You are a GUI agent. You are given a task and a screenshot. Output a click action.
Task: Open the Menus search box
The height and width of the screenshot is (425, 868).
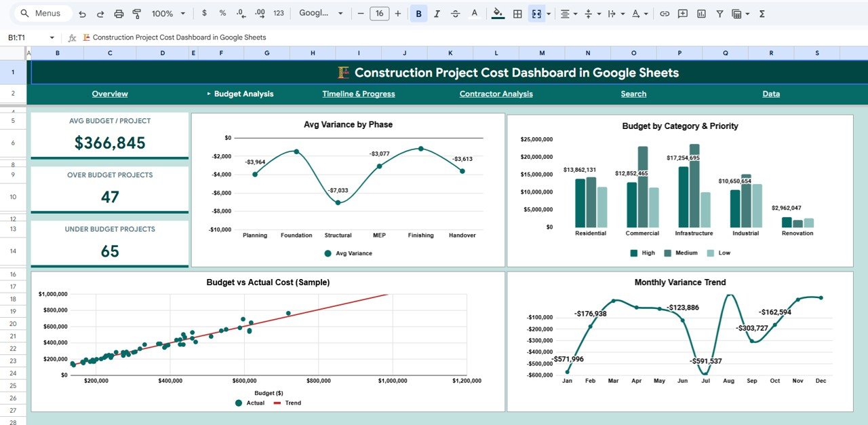tap(41, 13)
